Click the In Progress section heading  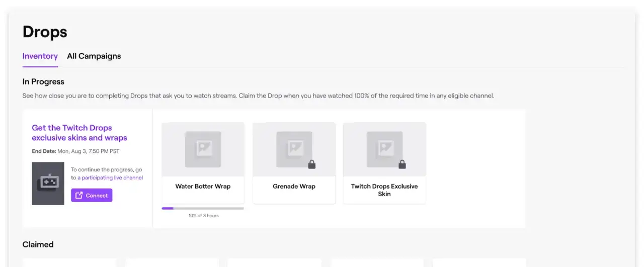(x=43, y=81)
